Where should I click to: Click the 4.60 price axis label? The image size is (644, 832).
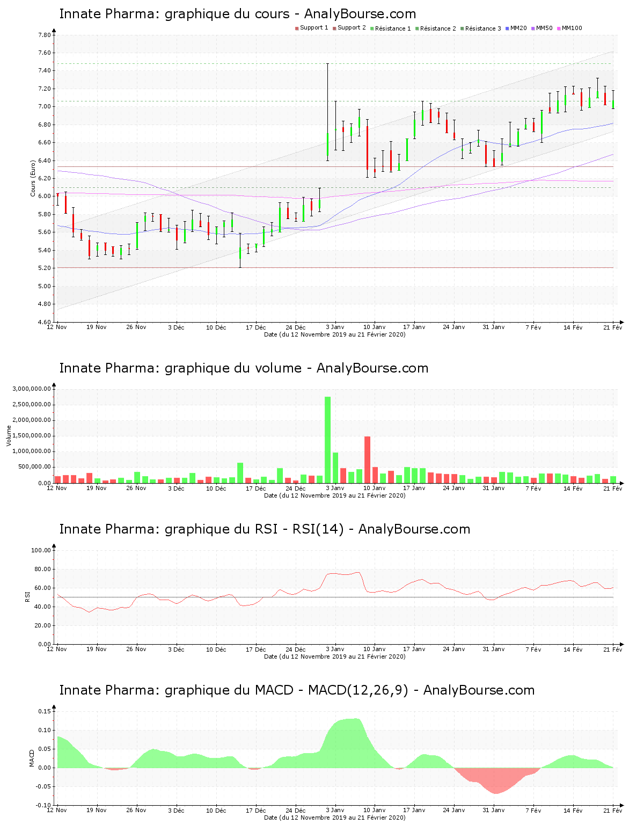tap(45, 322)
